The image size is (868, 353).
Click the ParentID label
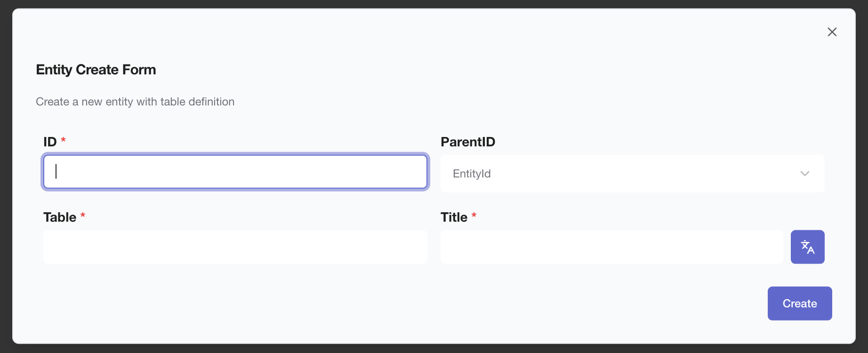[x=467, y=142]
